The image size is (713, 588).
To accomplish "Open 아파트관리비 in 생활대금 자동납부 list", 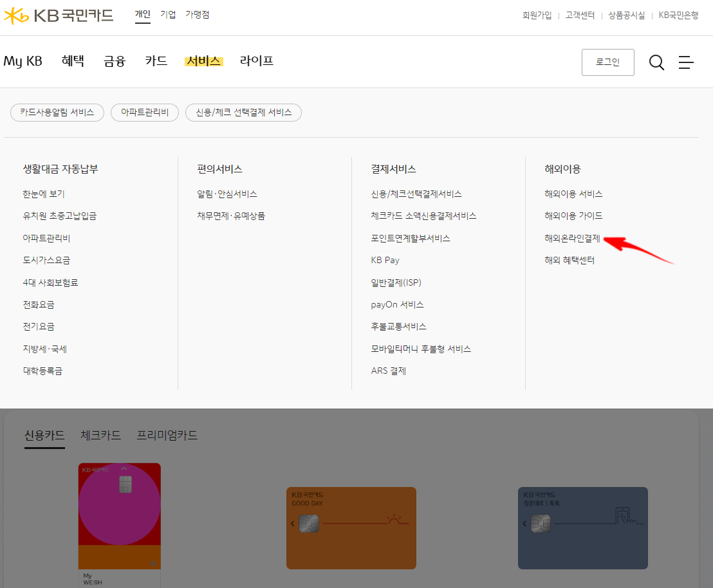I will (x=46, y=238).
